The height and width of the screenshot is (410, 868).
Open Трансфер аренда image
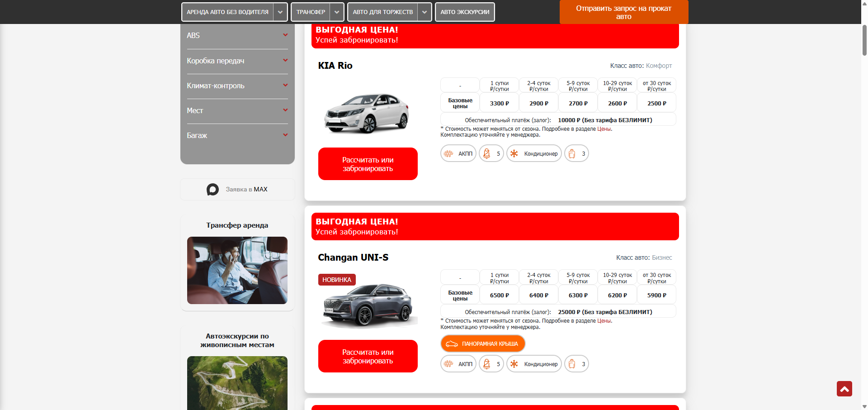[x=237, y=270]
